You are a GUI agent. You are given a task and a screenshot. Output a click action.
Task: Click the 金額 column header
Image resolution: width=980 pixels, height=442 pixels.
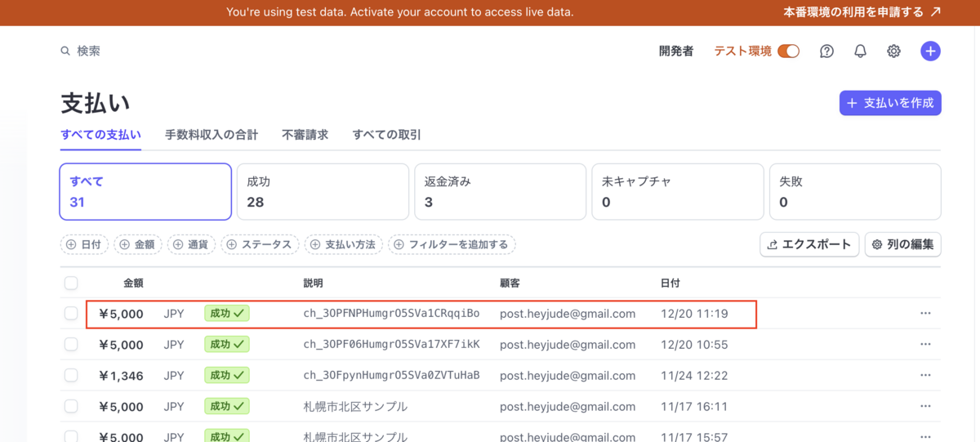click(133, 283)
